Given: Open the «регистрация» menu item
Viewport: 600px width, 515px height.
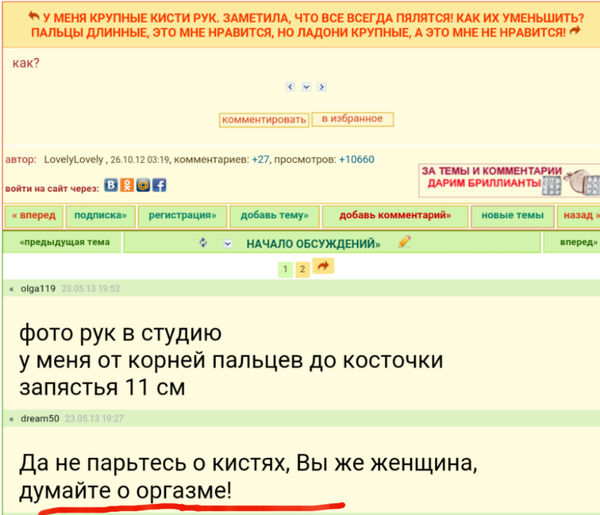Looking at the screenshot, I should click(182, 215).
